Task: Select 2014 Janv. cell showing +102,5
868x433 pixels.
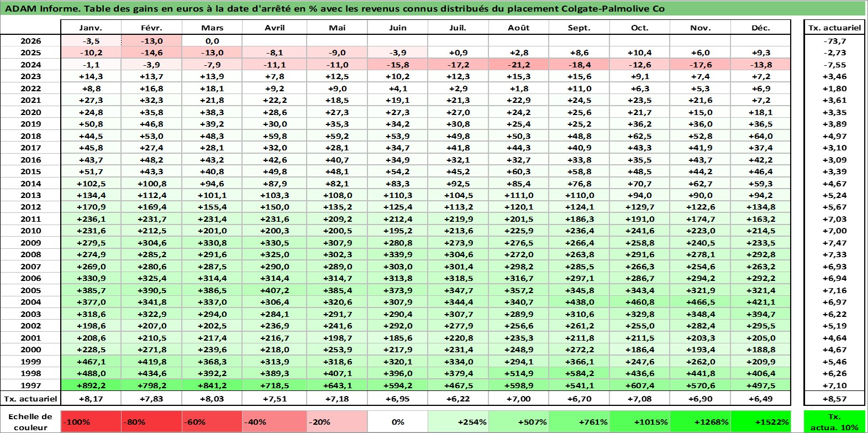Action: point(91,184)
